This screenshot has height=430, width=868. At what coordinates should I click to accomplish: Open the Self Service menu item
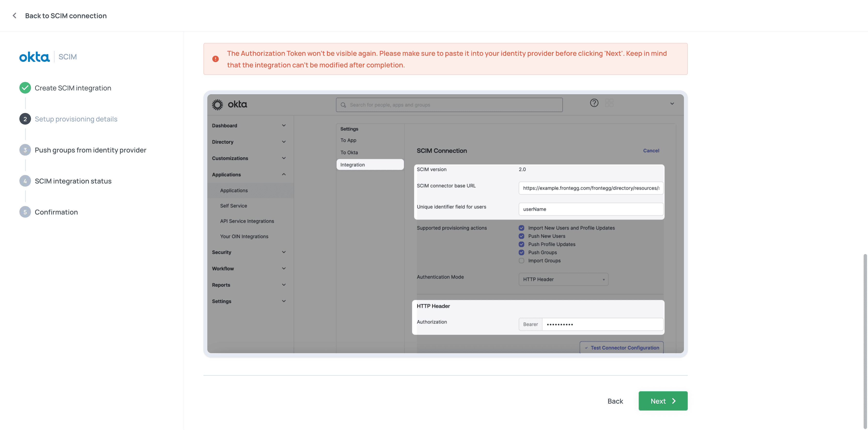pyautogui.click(x=233, y=206)
